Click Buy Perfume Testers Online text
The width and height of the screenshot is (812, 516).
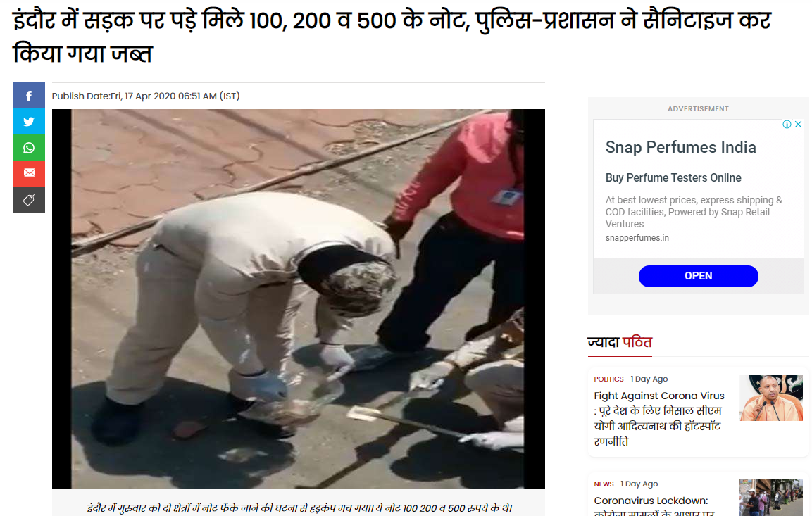point(673,177)
